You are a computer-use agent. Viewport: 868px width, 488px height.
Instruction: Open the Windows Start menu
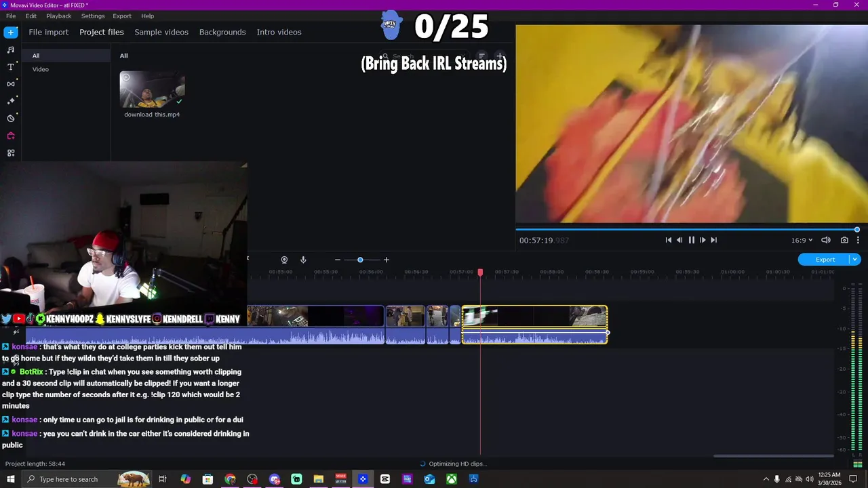coord(11,479)
